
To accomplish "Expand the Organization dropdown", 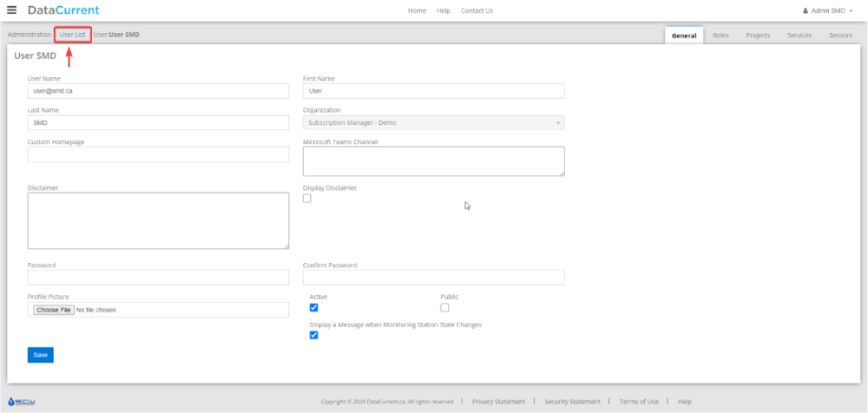I will pos(433,122).
